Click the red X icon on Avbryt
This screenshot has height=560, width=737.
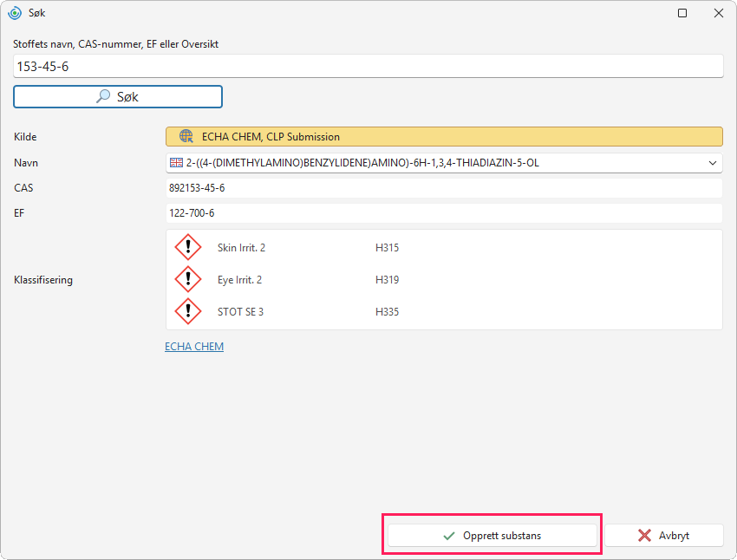coord(644,535)
